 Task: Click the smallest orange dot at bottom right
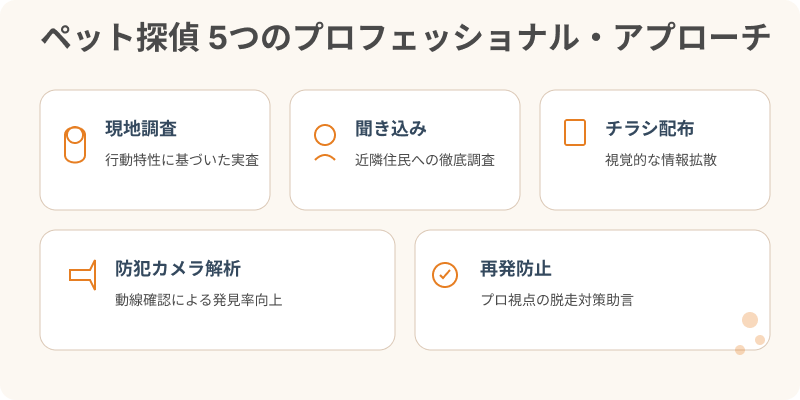point(740,350)
